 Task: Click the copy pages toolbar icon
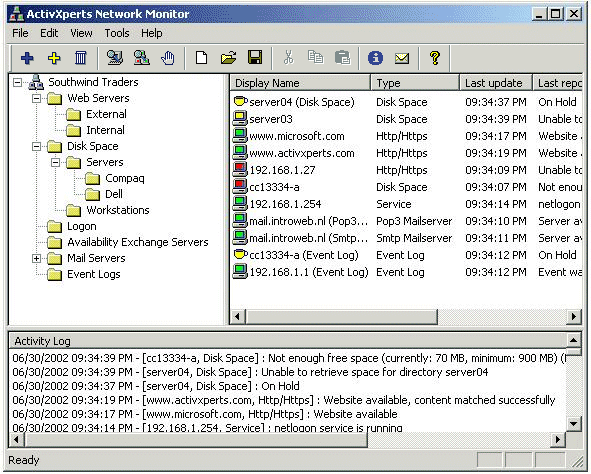315,57
